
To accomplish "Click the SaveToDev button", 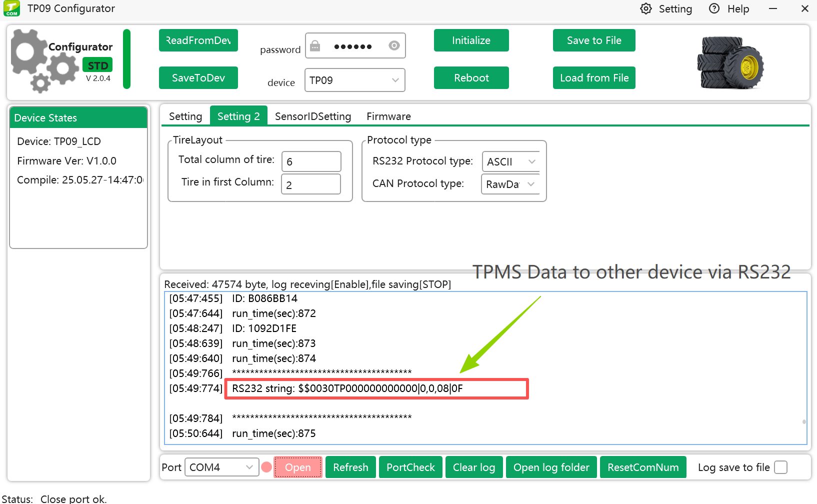I will (x=198, y=78).
